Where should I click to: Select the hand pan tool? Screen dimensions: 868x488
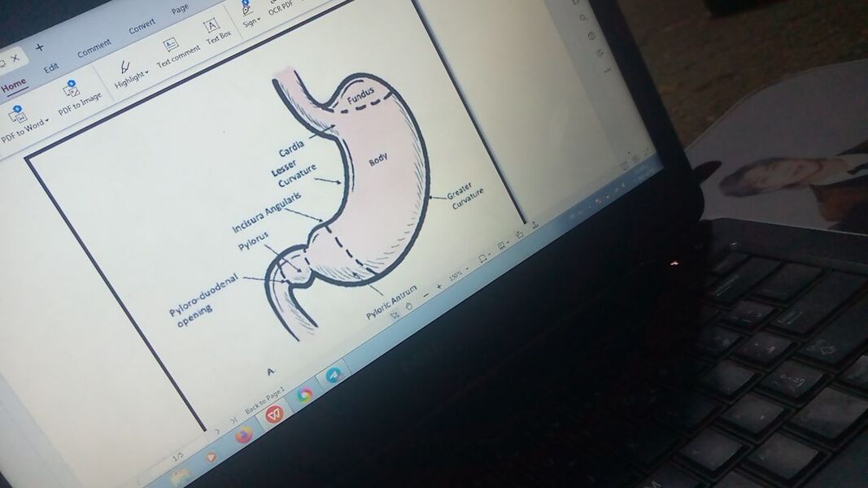[409, 306]
